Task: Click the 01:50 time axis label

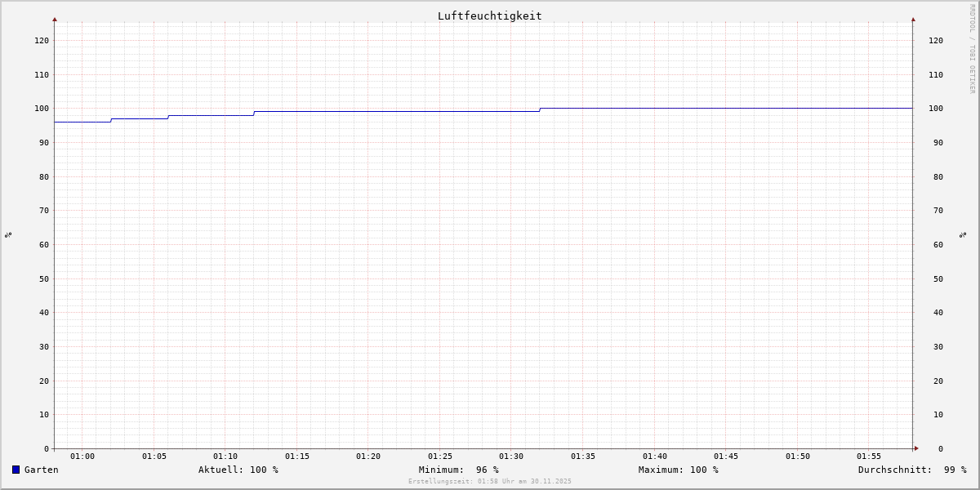Action: [798, 457]
